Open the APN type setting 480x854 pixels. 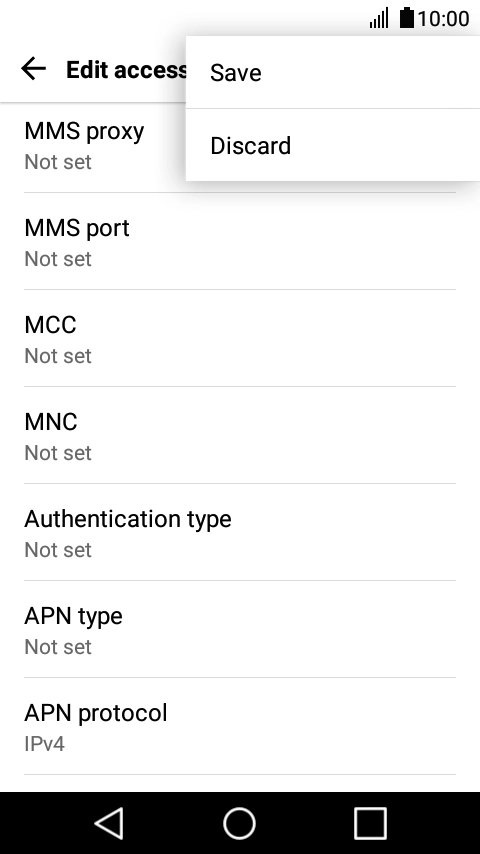tap(240, 629)
